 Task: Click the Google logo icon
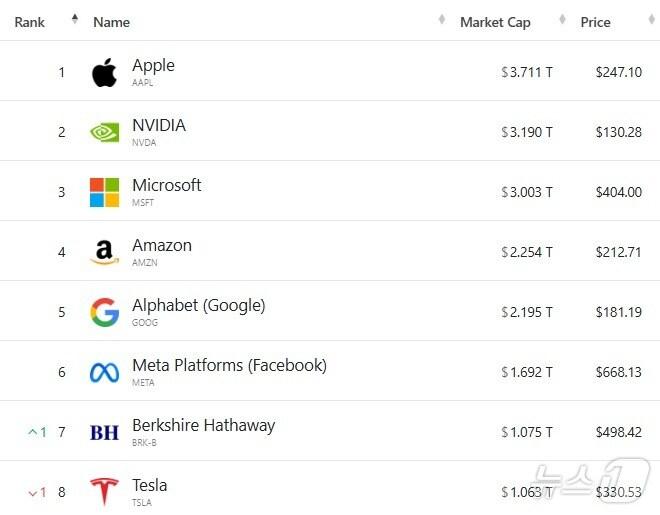point(104,312)
